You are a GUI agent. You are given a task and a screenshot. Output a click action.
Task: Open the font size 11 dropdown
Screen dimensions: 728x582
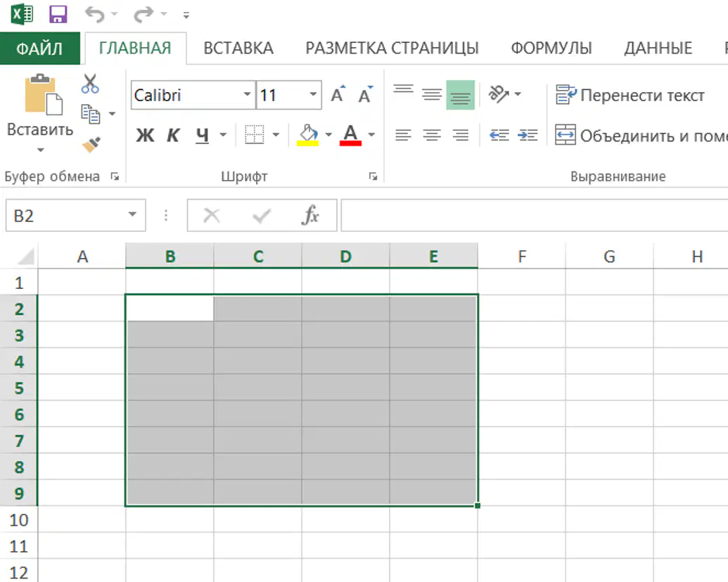(314, 95)
